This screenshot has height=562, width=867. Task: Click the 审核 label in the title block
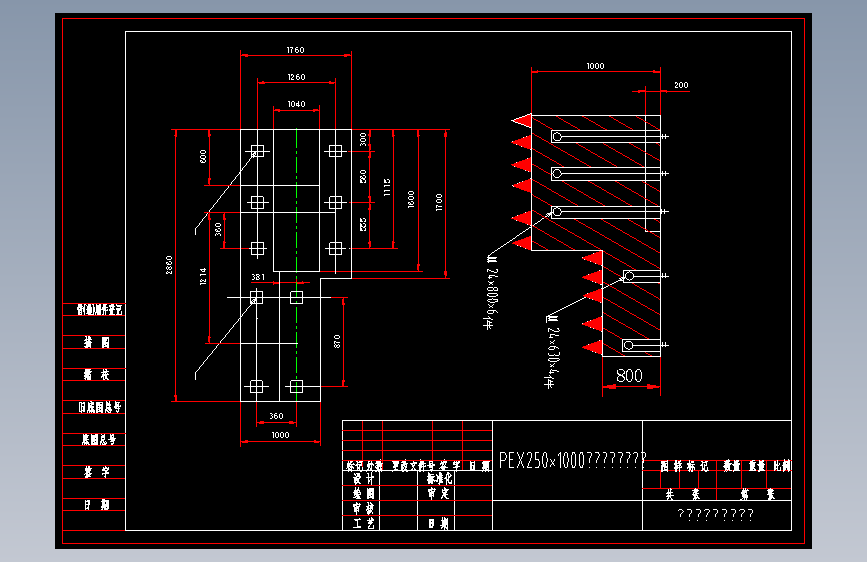(364, 508)
